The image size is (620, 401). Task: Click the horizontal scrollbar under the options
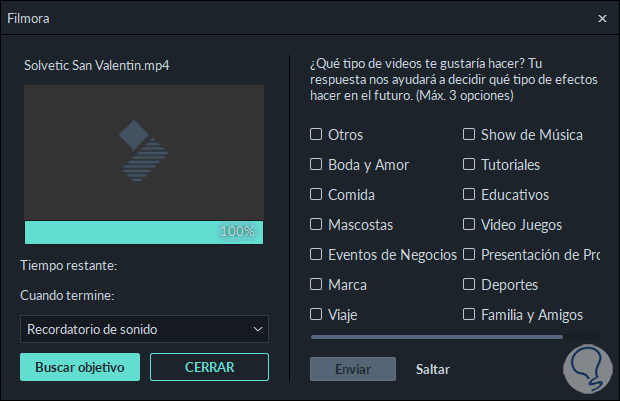point(436,337)
